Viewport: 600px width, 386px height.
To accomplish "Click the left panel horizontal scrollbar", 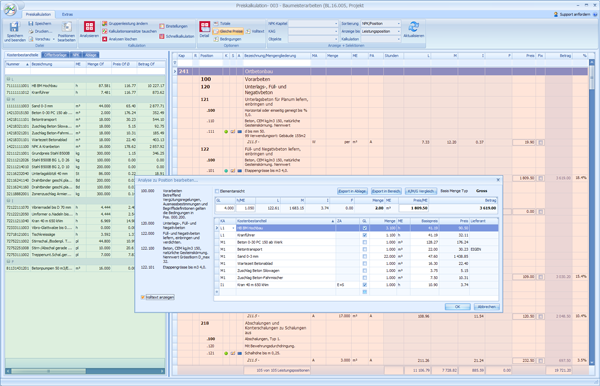I will click(x=85, y=371).
